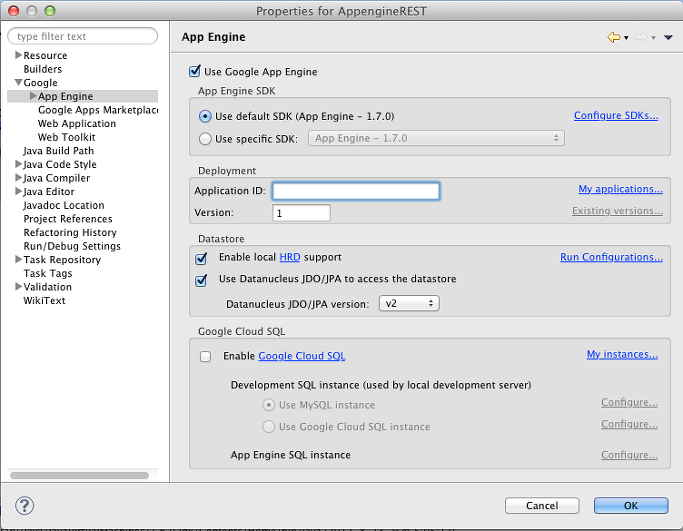Click Configure... link for MySQL instance
Screen dimensions: 683x531
(x=629, y=402)
